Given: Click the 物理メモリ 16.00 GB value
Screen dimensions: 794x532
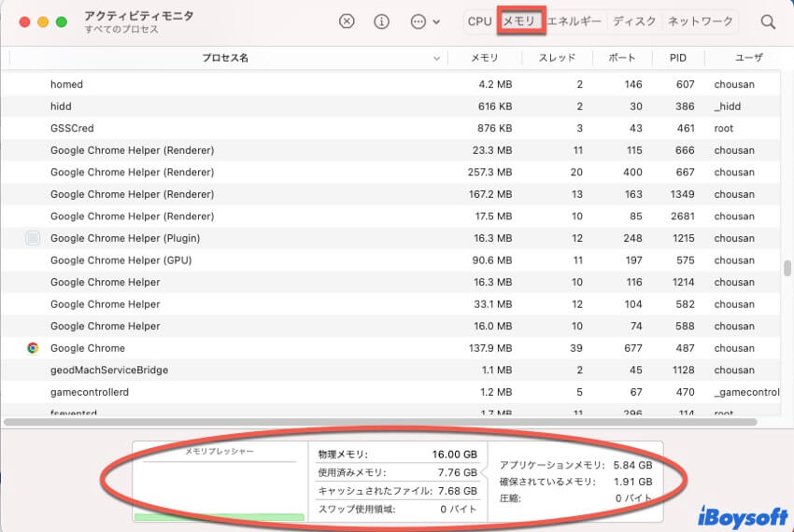Looking at the screenshot, I should coord(454,455).
